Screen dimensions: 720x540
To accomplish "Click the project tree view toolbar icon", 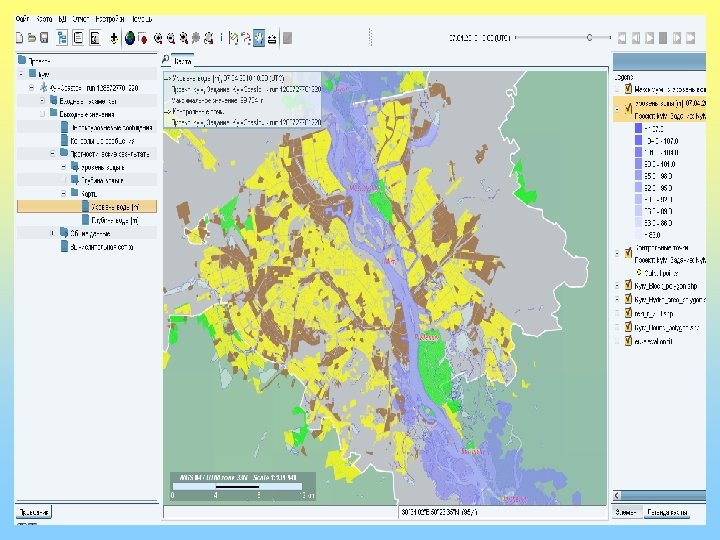I will 62,38.
